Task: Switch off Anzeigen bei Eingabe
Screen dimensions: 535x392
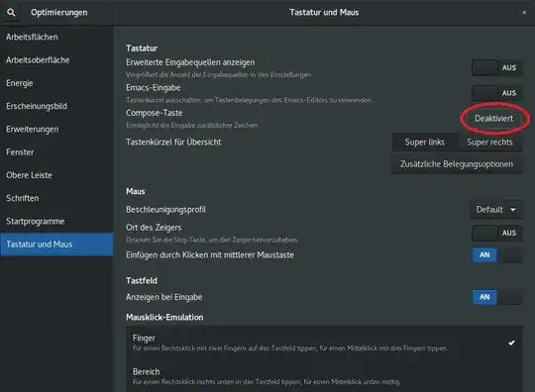Action: coord(496,297)
